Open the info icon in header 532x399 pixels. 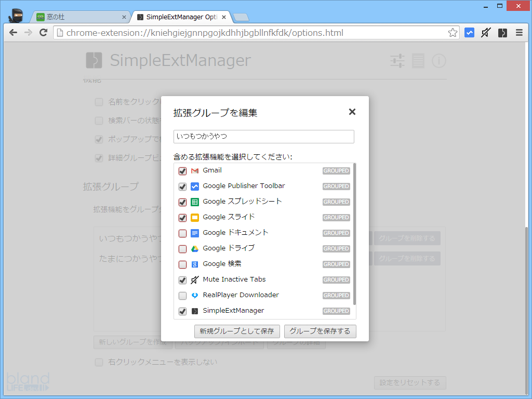pyautogui.click(x=439, y=61)
